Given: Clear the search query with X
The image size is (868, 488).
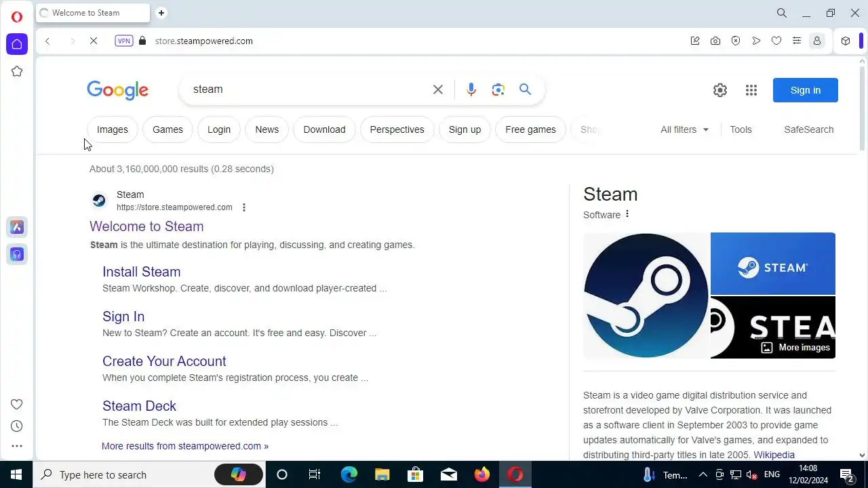Looking at the screenshot, I should click(x=438, y=89).
